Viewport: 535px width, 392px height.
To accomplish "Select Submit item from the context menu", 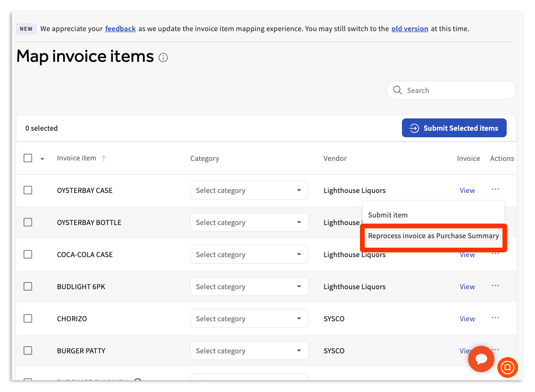I will coord(388,215).
